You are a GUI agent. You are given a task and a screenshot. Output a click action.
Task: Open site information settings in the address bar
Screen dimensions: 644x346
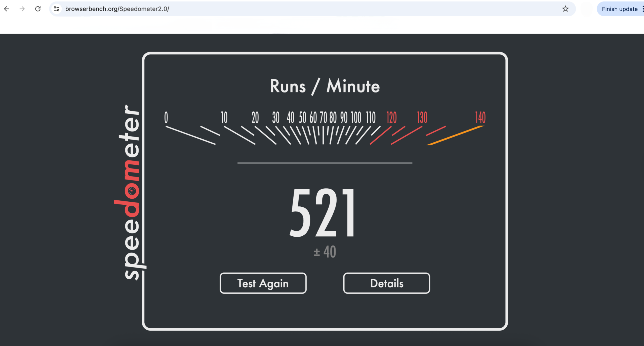[56, 9]
